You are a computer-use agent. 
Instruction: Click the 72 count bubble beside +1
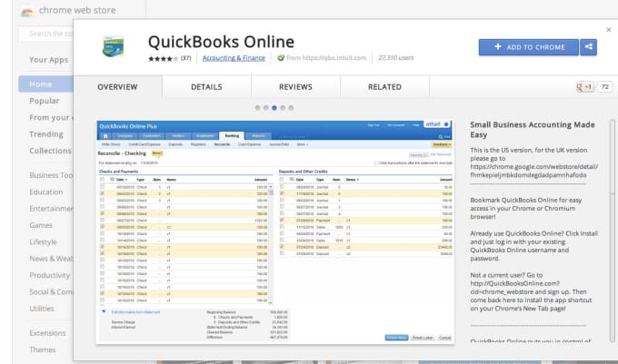click(605, 87)
